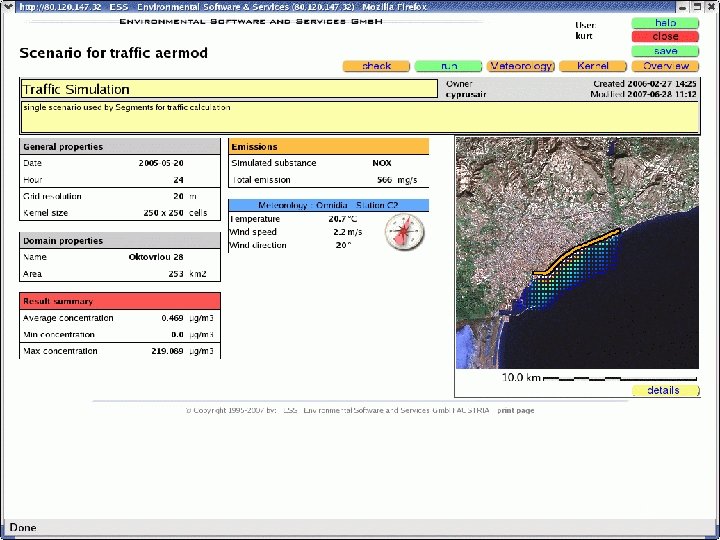Edit the Traffic Simulation title field
This screenshot has width=720, height=540.
[229, 89]
